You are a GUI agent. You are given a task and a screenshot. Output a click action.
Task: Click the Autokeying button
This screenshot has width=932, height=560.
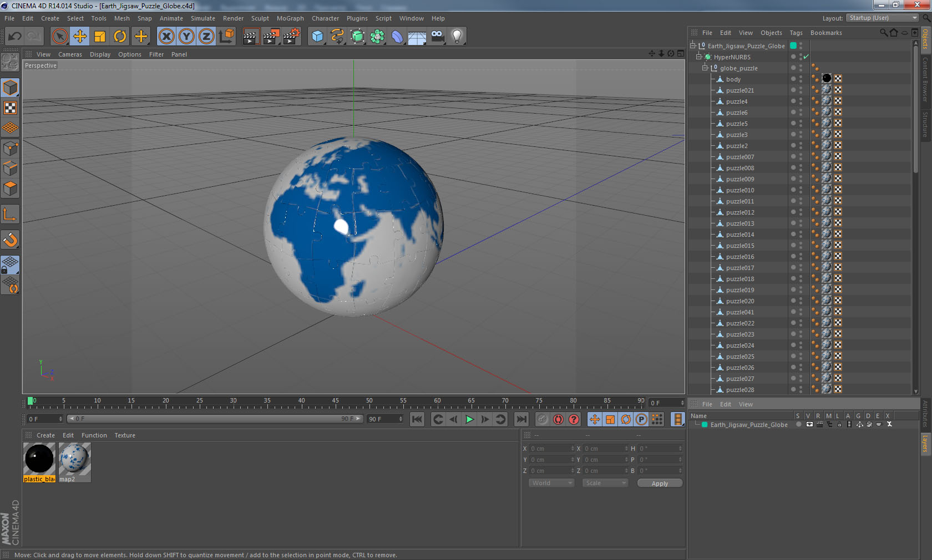click(x=558, y=419)
